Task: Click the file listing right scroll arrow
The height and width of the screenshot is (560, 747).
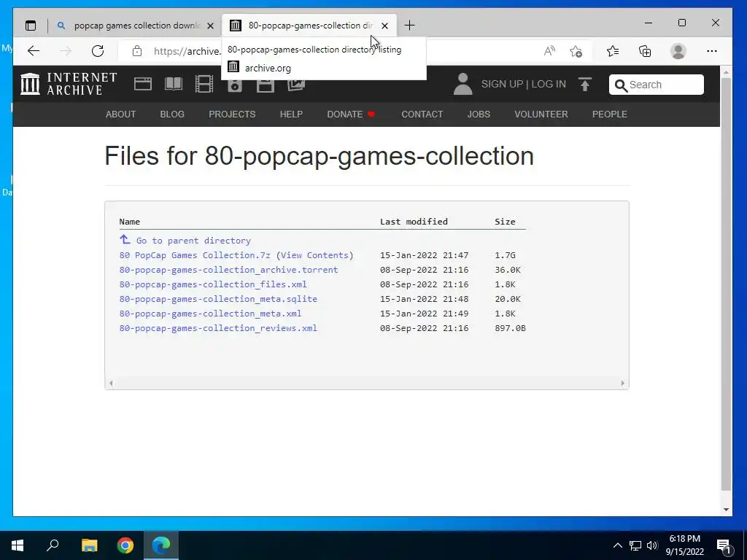Action: click(x=622, y=384)
